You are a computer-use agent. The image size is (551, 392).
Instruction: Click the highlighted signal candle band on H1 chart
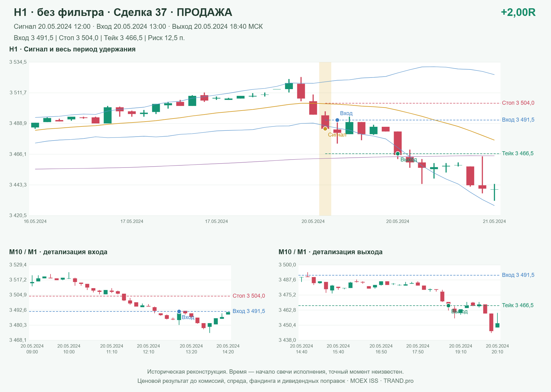click(325, 139)
